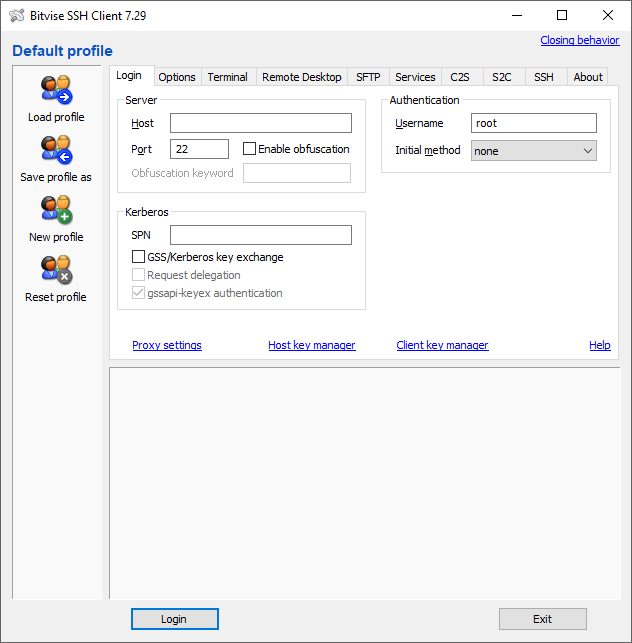This screenshot has height=643, width=632.
Task: Toggle the Request delegation checkbox
Action: tap(138, 275)
